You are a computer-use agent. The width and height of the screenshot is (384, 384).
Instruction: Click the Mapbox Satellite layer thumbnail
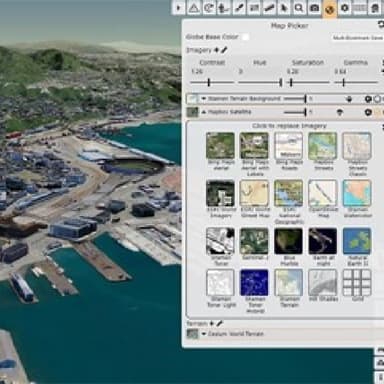tap(192, 112)
